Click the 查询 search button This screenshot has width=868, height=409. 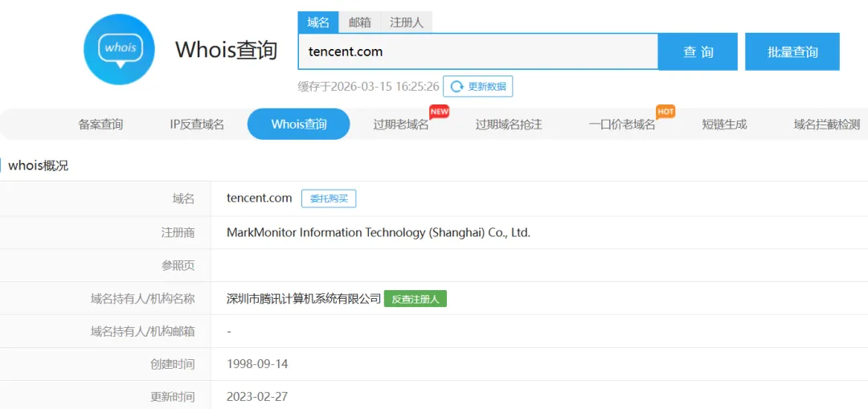[x=698, y=52]
